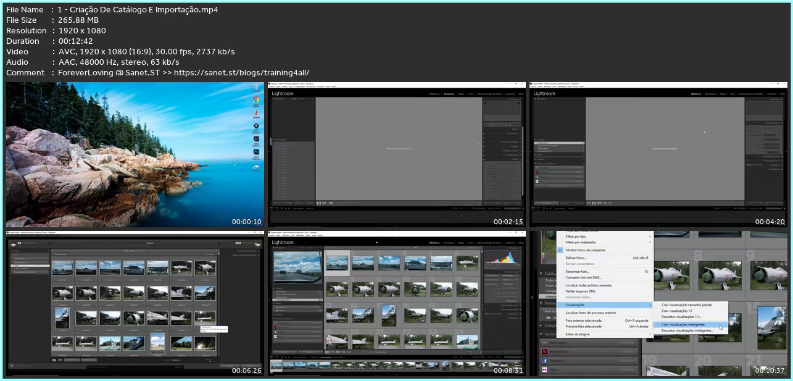Collapse Catálogo panel triangle in 00:10:37 frame
Screen dimensions: 793x381
(541, 273)
